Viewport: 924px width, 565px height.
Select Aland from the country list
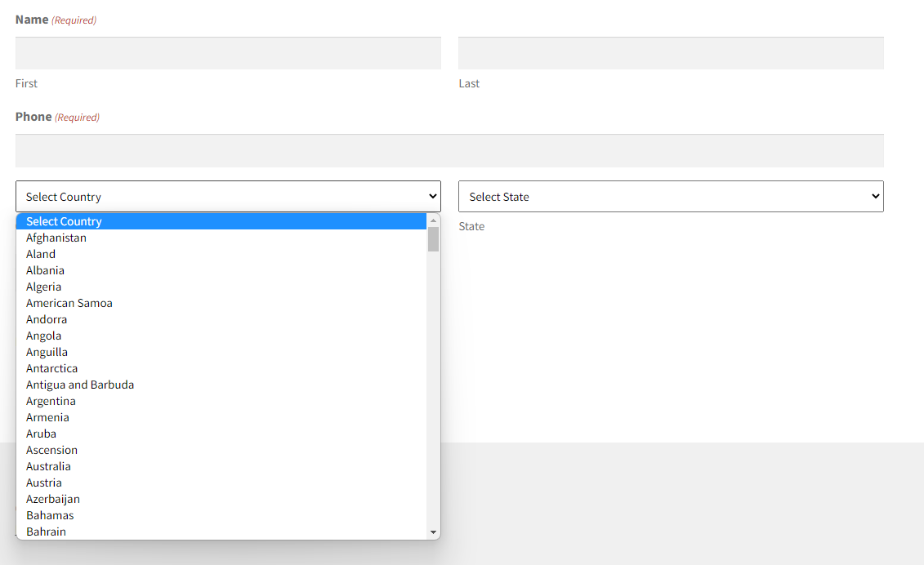(x=221, y=254)
